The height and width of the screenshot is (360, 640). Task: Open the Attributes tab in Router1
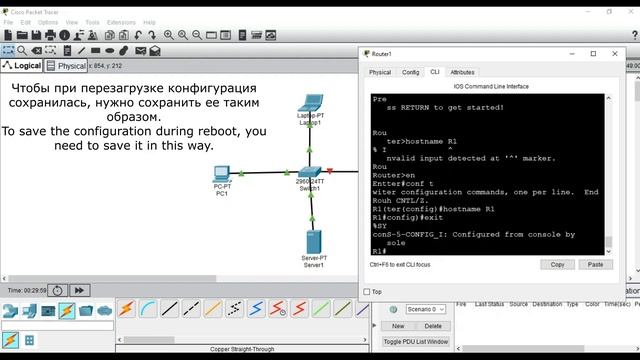(x=462, y=72)
